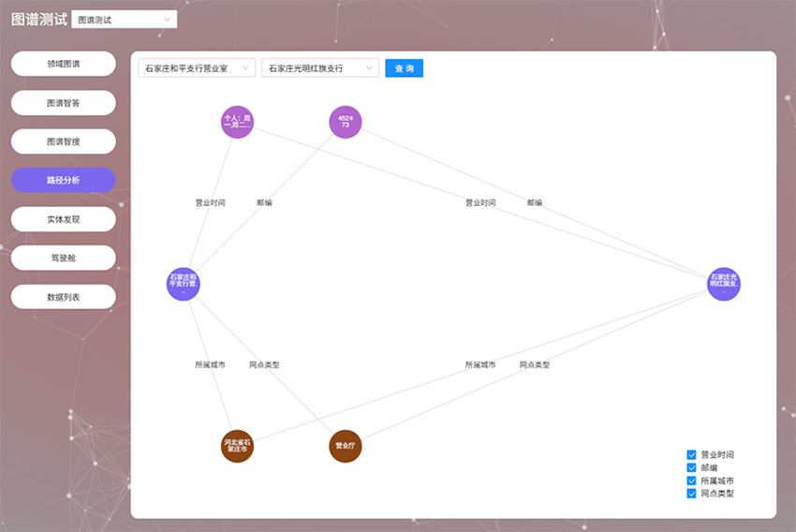796x532 pixels.
Task: Disable the 所属城市 checkbox
Action: click(x=692, y=480)
